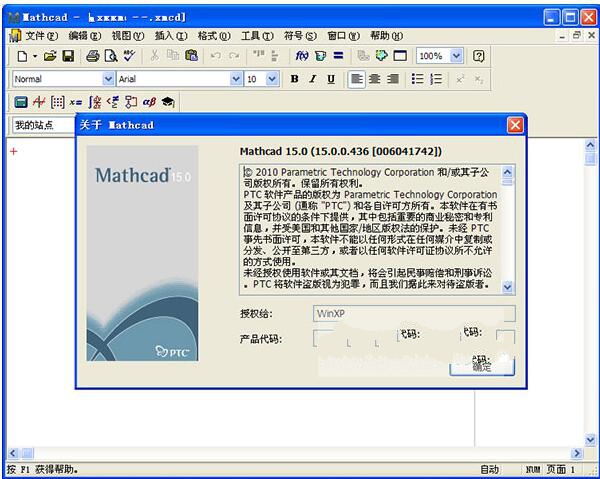Create a new worksheet with the New icon

[x=22, y=56]
